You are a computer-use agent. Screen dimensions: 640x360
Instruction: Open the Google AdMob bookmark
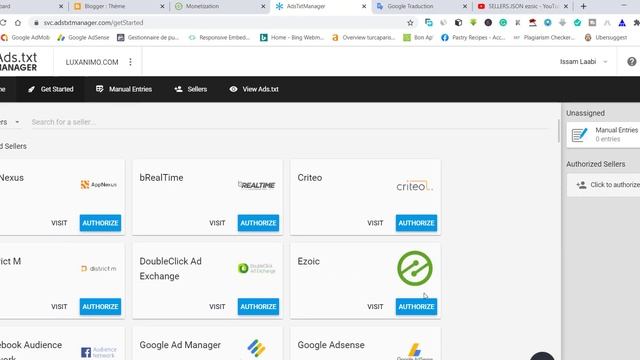pyautogui.click(x=25, y=38)
